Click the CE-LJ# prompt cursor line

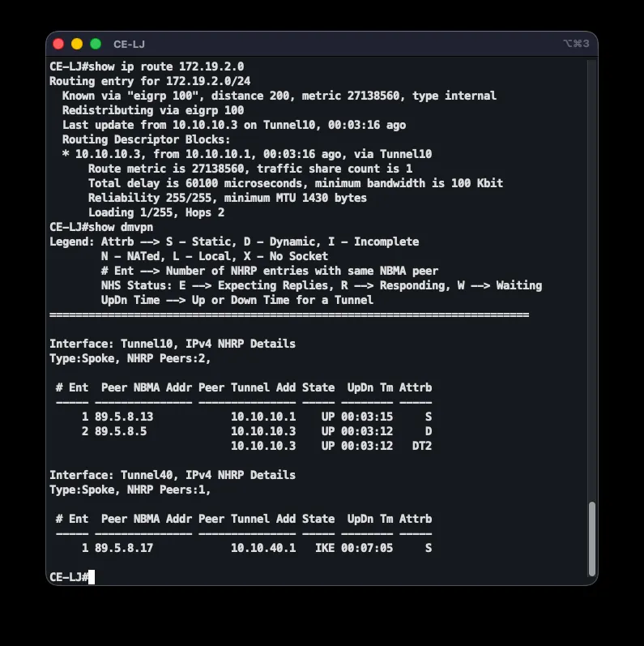click(72, 577)
